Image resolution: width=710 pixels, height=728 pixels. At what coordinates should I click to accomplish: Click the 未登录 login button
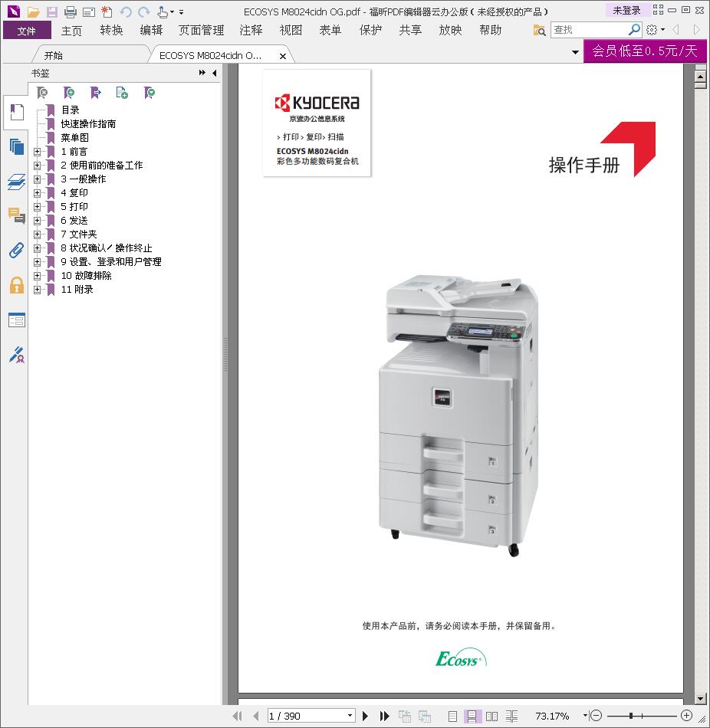(x=626, y=10)
